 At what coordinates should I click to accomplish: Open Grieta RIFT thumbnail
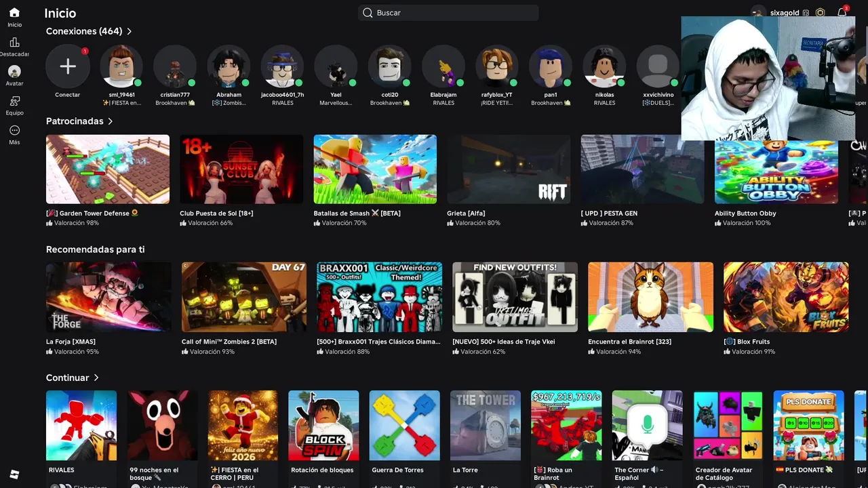pos(509,169)
